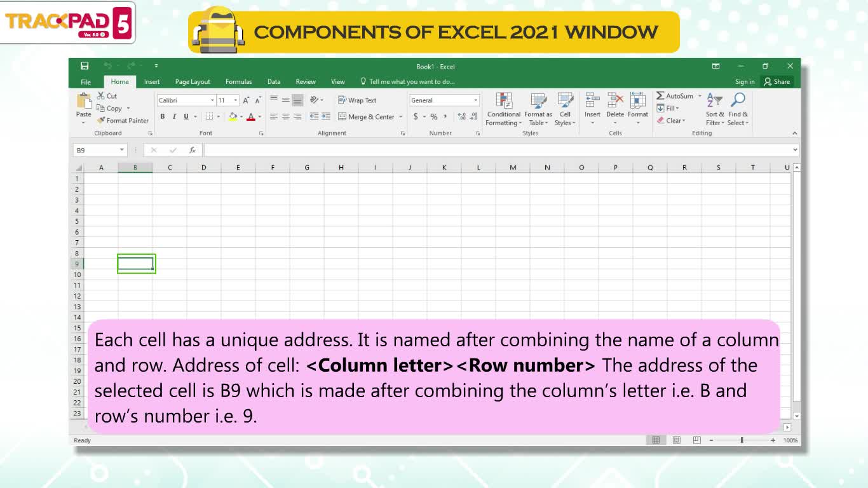
Task: Open the File tab
Action: (x=86, y=82)
